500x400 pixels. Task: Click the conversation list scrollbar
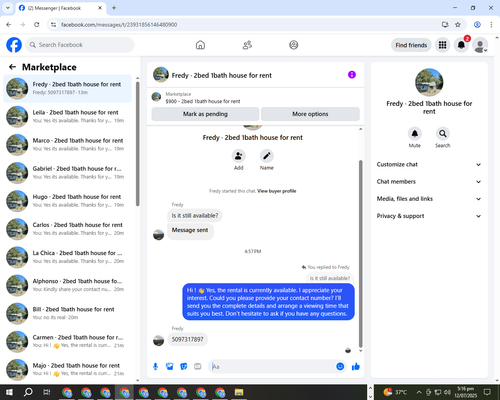138,144
